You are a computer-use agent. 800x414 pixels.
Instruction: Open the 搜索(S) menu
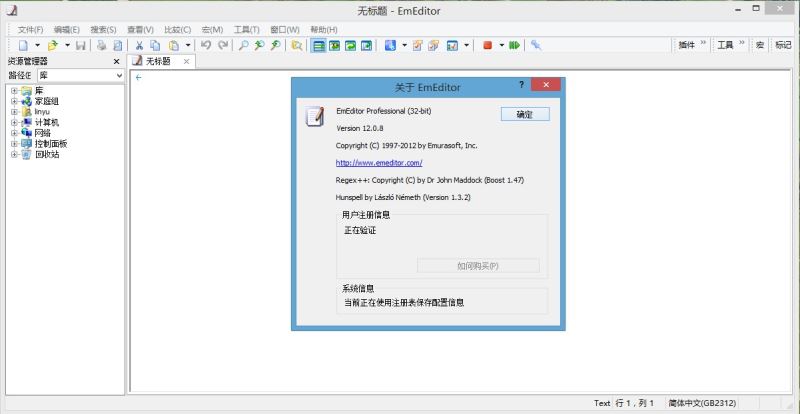click(104, 30)
